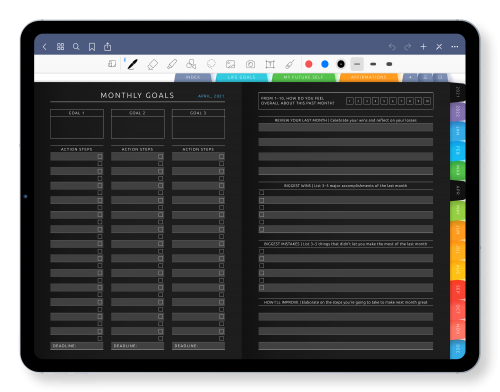The width and height of the screenshot is (500, 392).
Task: Add a new page with plus icon
Action: click(423, 47)
